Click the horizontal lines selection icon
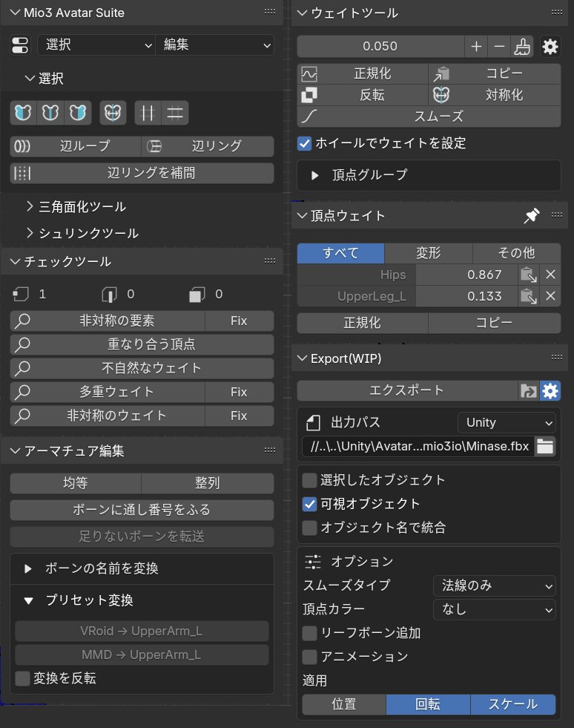The image size is (574, 728). (175, 113)
